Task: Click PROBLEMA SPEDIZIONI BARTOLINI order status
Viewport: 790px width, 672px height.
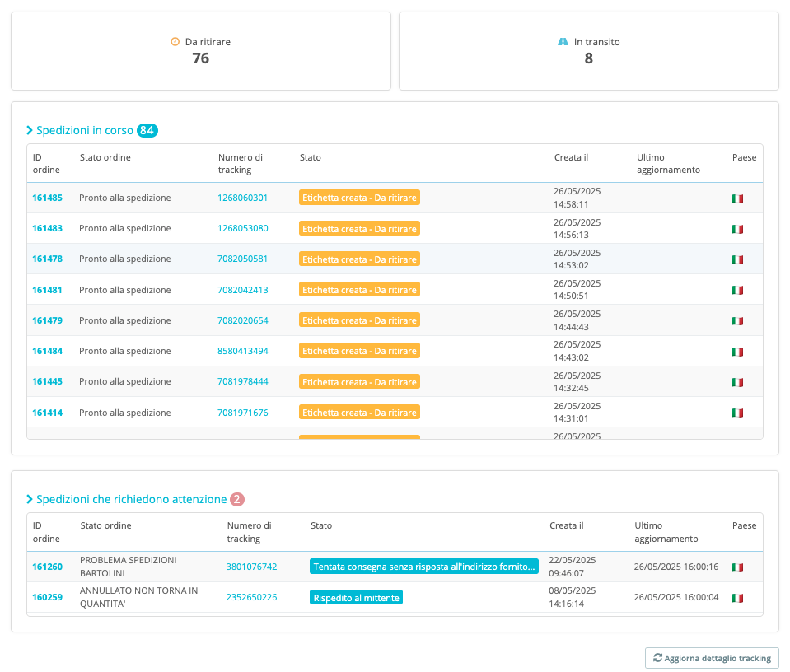Action: click(x=129, y=567)
